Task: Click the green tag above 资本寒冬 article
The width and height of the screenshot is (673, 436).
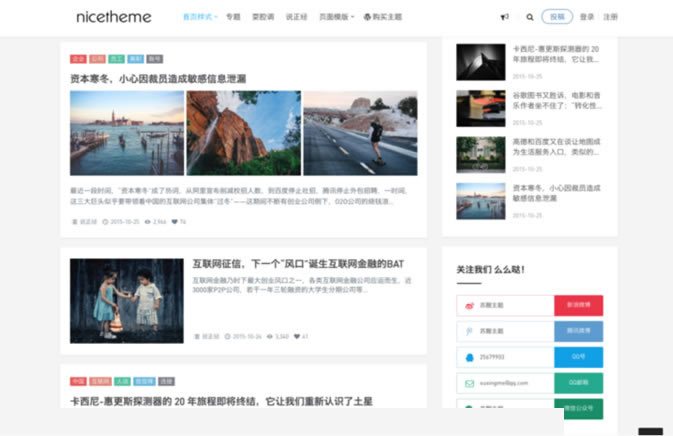Action: tap(116, 59)
